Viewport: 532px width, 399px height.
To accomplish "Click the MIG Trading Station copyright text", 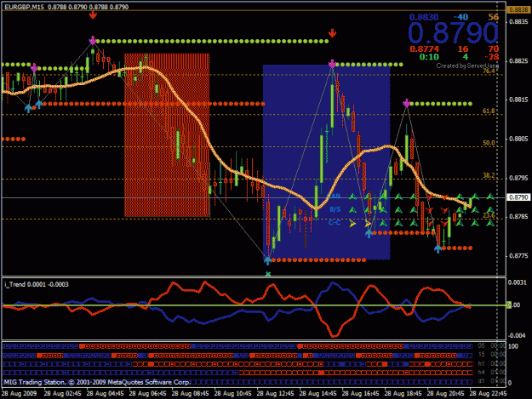I will click(97, 382).
